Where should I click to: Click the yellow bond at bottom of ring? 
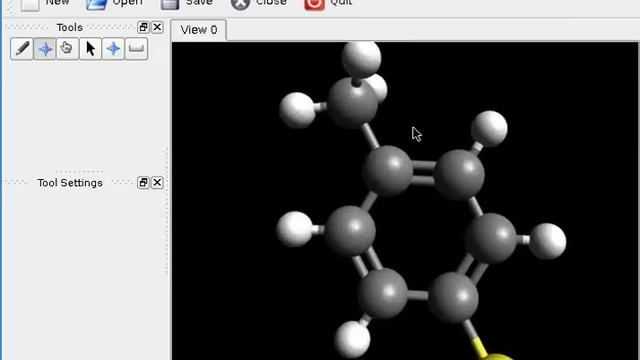480,347
